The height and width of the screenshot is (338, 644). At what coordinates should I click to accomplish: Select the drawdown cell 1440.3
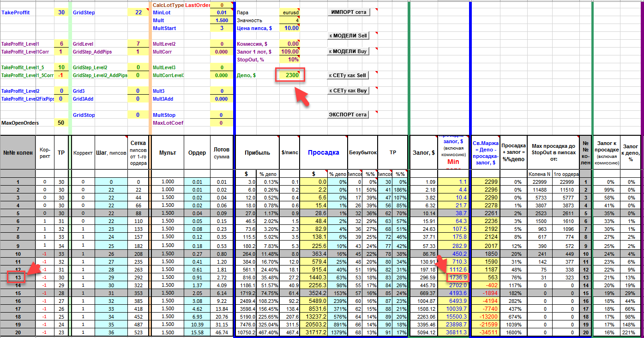(x=313, y=278)
